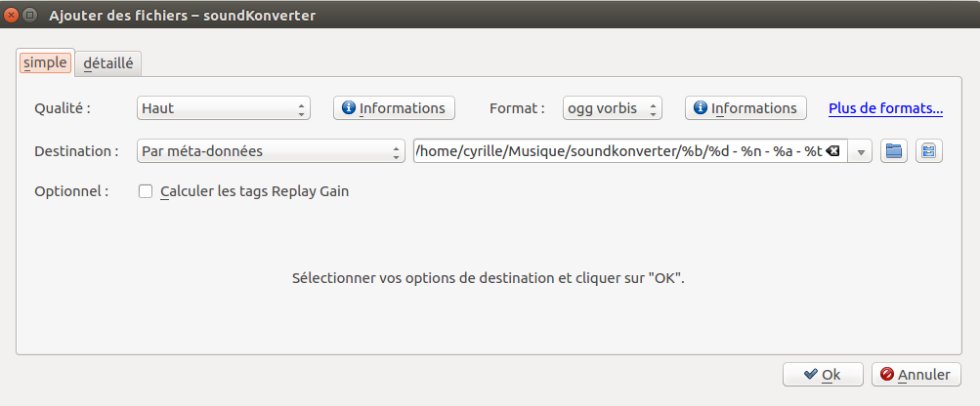Open the Qualité dropdown showing Haut
This screenshot has width=980, height=406.
[223, 108]
